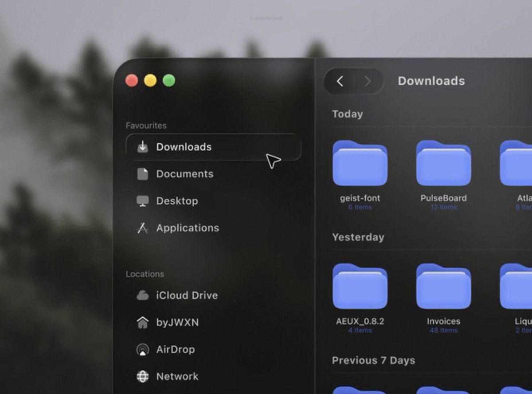Screen dimensions: 532x394
Task: Select the AirDrop icon under Locations
Action: (142, 349)
